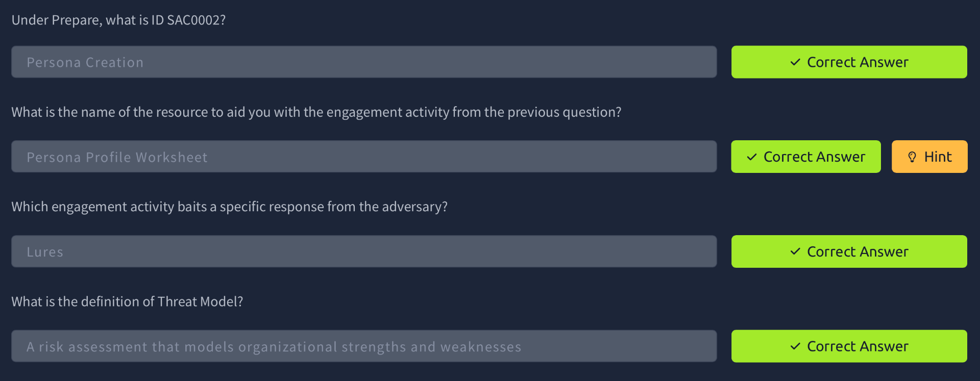Click the Correct Answer button for the Lures question
980x381 pixels.
click(x=849, y=251)
